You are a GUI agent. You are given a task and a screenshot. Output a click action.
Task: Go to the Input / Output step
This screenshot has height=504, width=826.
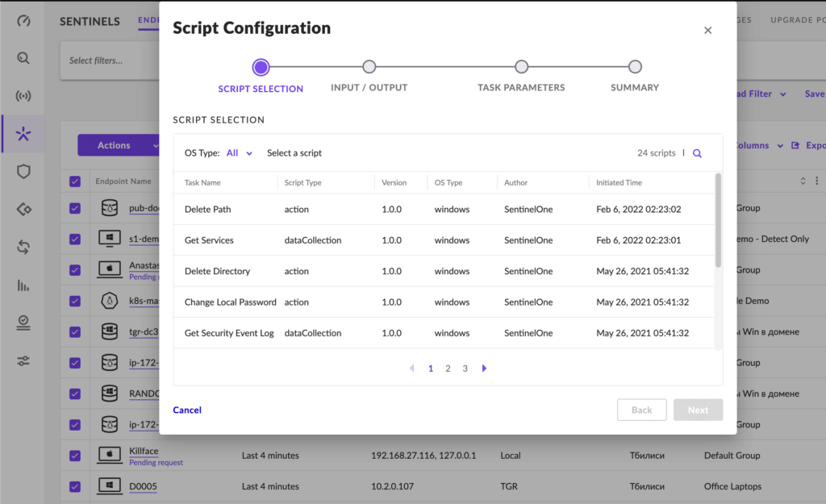pos(369,67)
